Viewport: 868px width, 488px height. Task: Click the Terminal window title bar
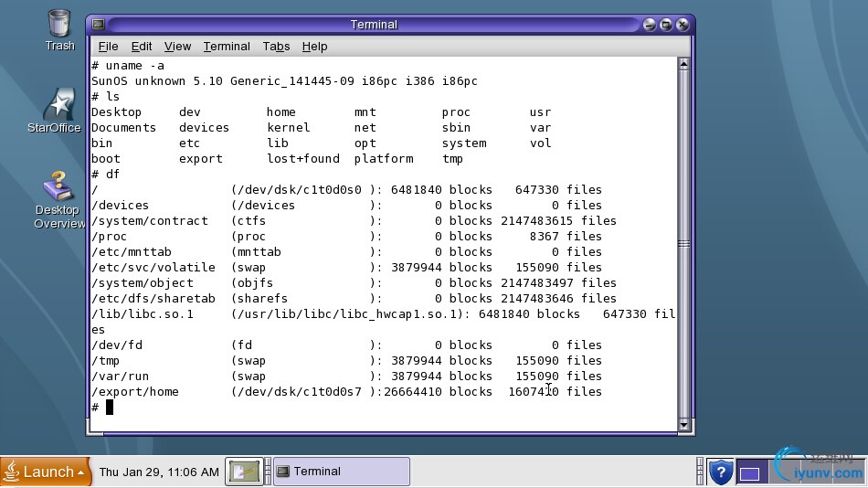374,25
